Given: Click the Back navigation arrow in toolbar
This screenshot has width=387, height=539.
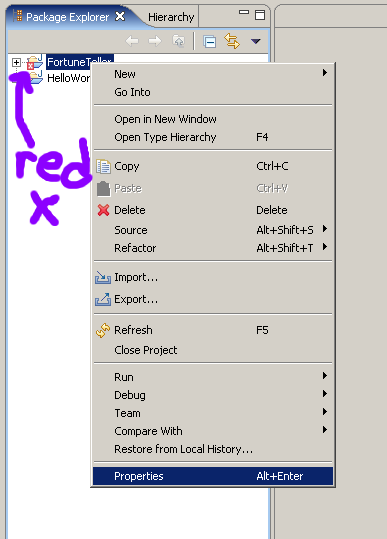Looking at the screenshot, I should click(132, 41).
